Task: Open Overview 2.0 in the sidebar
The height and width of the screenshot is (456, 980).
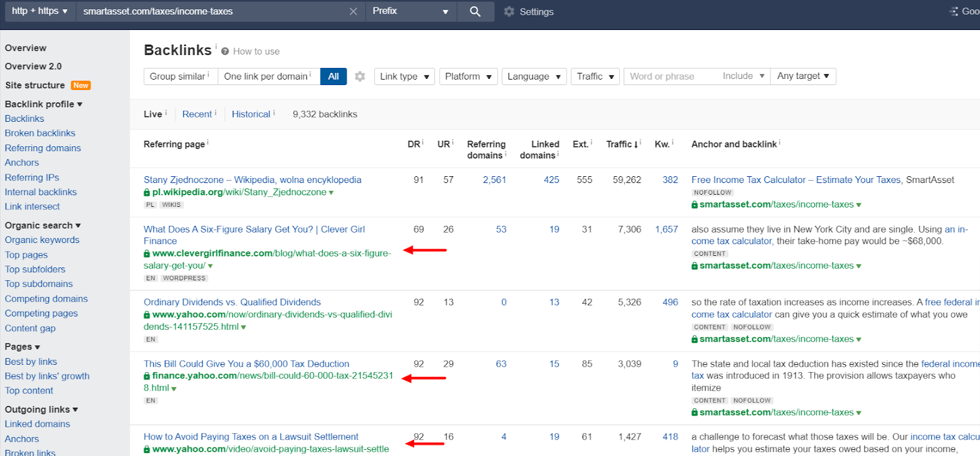Action: (34, 66)
